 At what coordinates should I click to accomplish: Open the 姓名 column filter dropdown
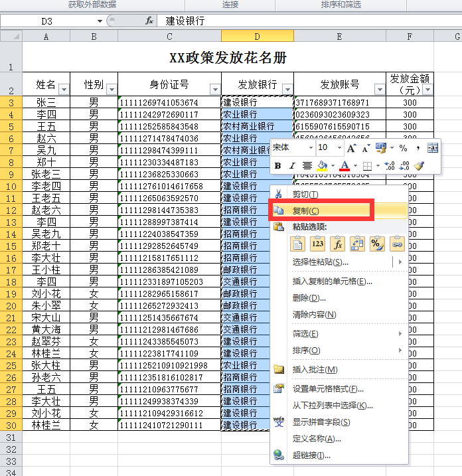[x=64, y=90]
